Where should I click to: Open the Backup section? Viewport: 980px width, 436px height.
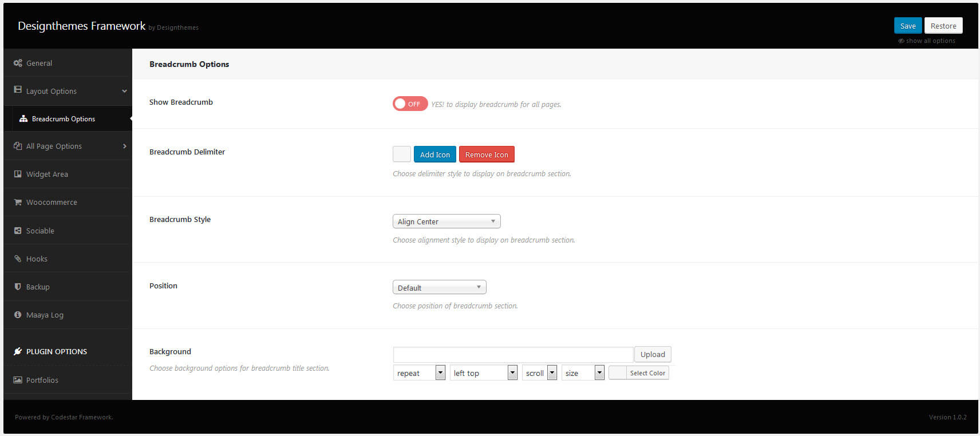68,287
